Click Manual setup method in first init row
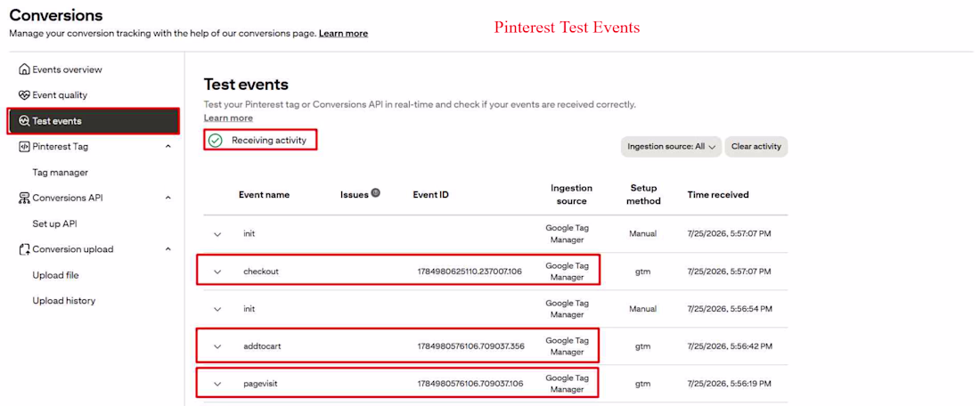 [643, 234]
